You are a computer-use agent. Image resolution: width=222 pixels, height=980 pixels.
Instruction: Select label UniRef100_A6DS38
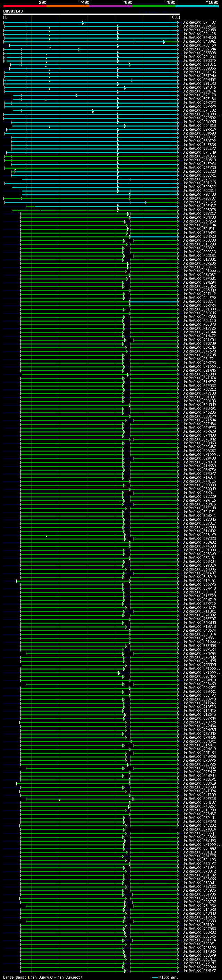coord(199,241)
